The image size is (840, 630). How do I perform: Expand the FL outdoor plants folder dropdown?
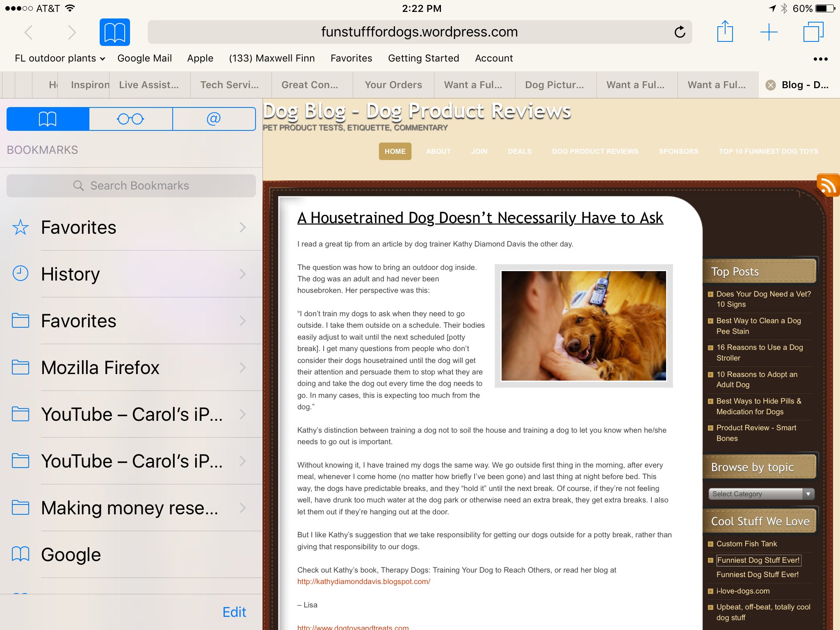pyautogui.click(x=60, y=58)
